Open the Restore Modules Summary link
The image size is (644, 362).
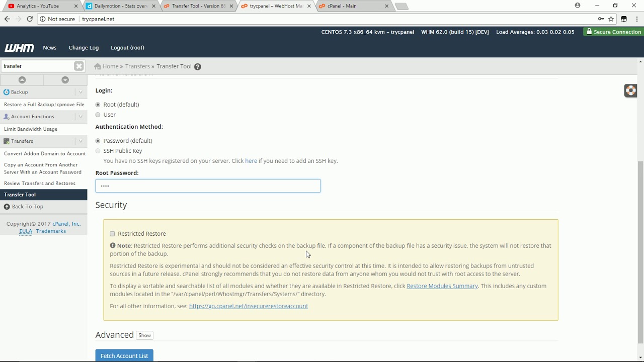[x=442, y=286]
